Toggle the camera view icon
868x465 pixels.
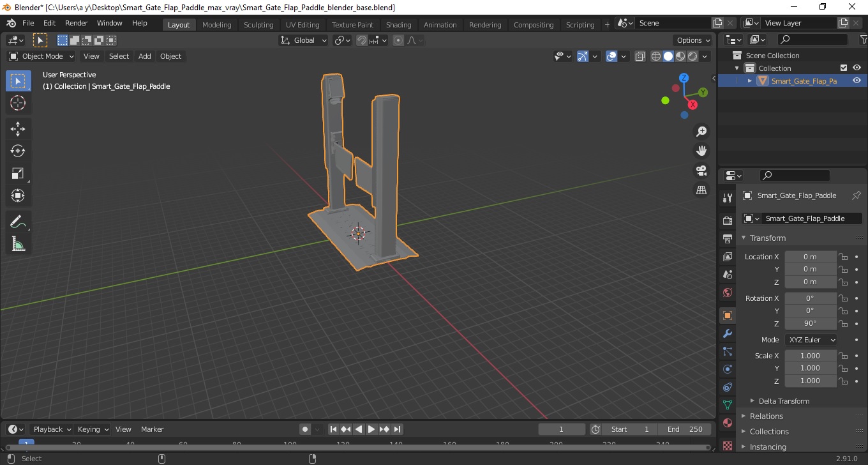[701, 171]
